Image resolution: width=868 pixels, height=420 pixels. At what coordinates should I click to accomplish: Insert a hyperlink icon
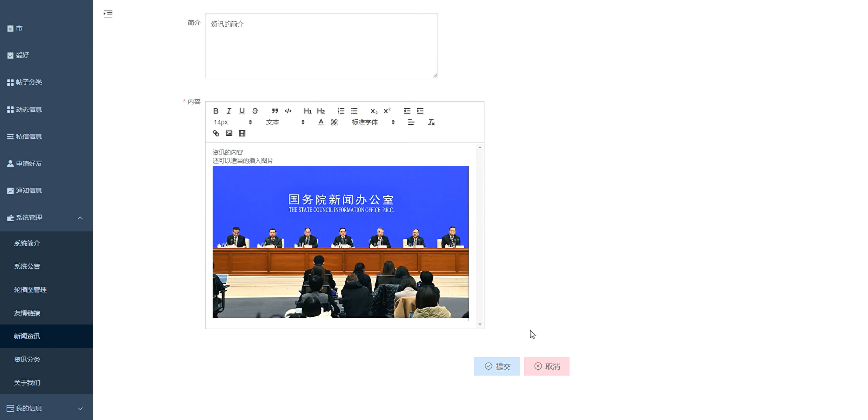coord(216,133)
